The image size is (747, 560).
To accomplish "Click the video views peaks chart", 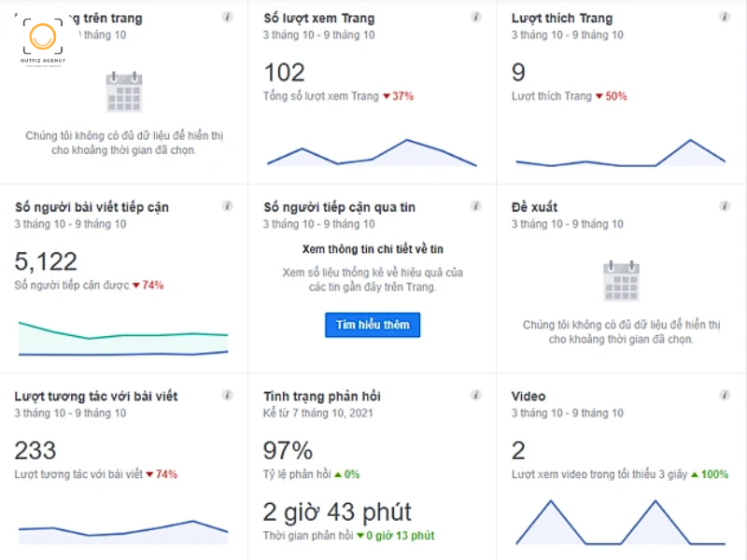I will (x=620, y=524).
